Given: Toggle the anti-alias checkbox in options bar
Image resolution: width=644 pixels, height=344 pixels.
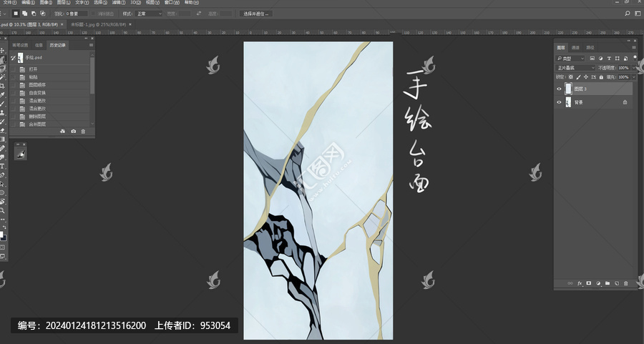Looking at the screenshot, I should coord(93,14).
